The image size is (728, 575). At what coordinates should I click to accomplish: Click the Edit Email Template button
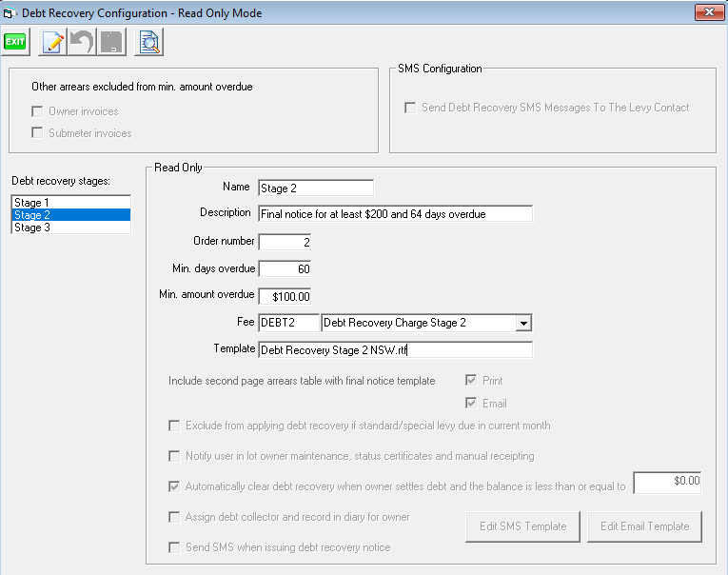point(644,526)
